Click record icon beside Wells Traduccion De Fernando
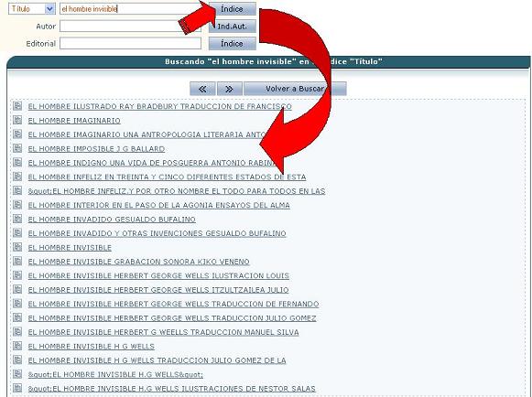This screenshot has width=532, height=397. [17, 303]
